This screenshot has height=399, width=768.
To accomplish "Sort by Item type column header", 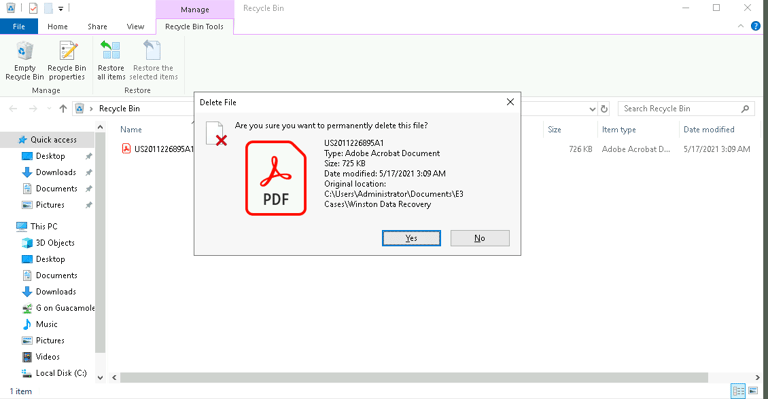I will pyautogui.click(x=619, y=129).
